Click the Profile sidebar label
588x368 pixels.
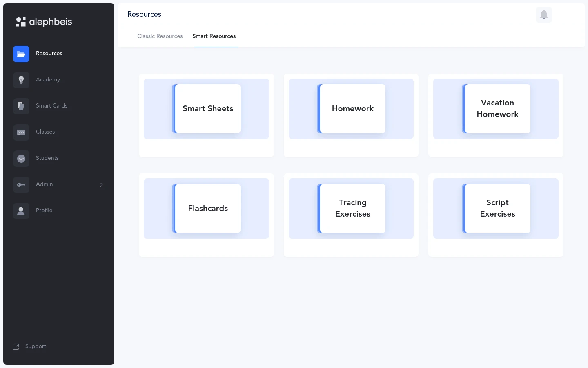[44, 210]
